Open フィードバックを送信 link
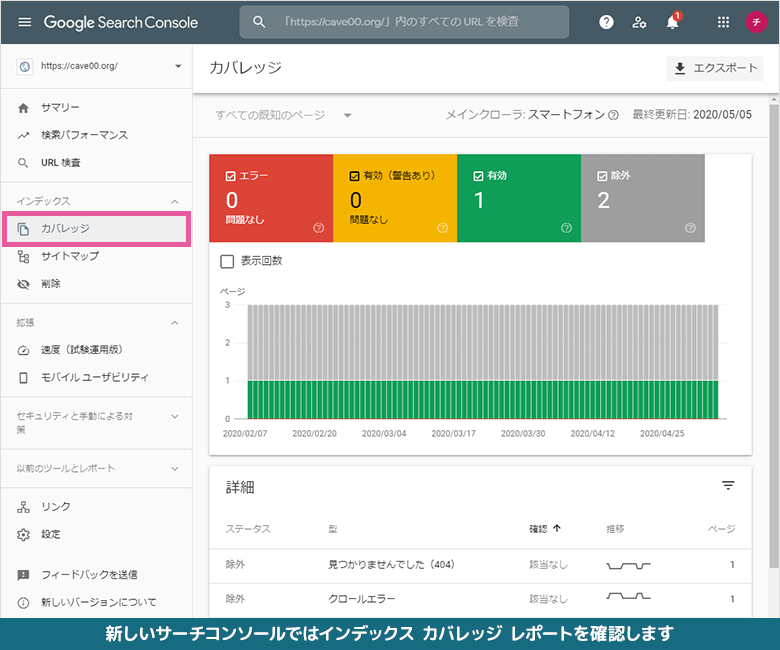 point(97,575)
